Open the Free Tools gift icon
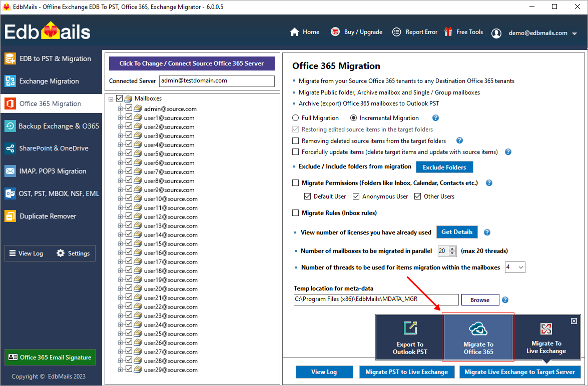This screenshot has height=386, width=588. coord(448,32)
